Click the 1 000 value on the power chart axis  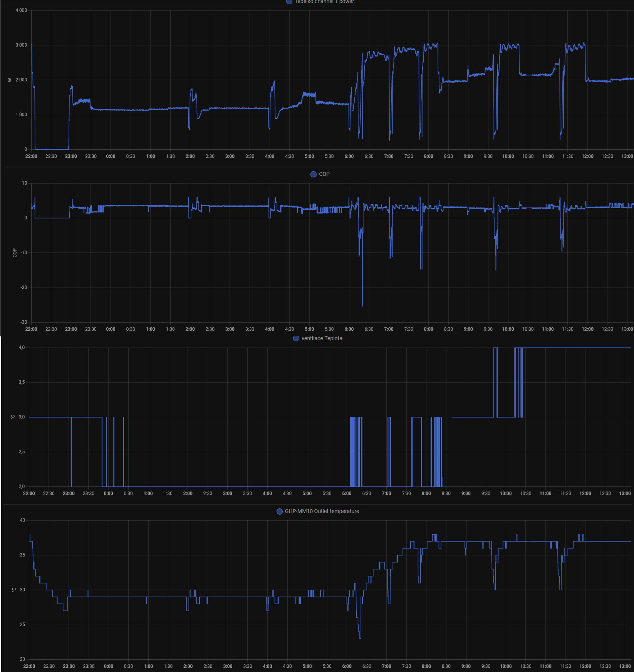click(21, 115)
